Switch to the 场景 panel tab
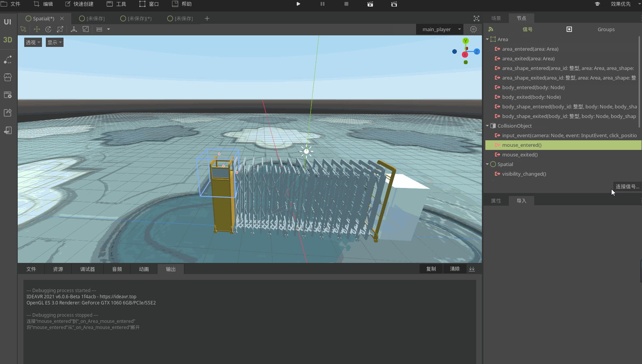This screenshot has width=642, height=364. 496,18
